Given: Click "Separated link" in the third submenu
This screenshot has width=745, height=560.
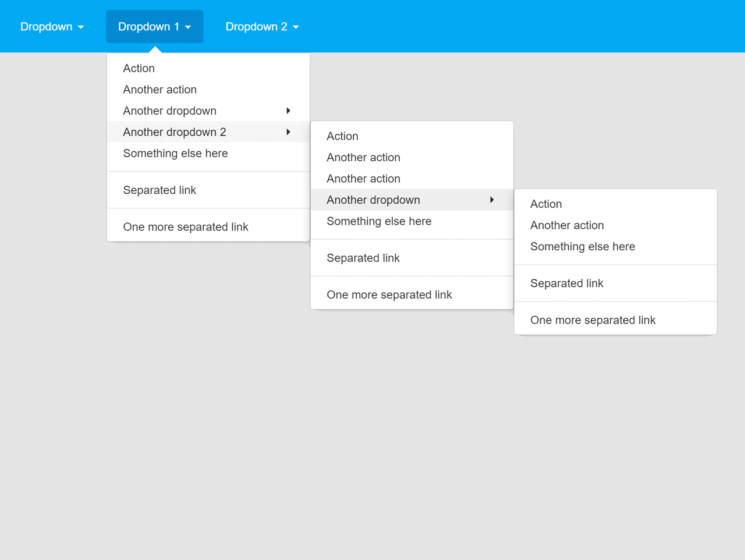Looking at the screenshot, I should 567,283.
